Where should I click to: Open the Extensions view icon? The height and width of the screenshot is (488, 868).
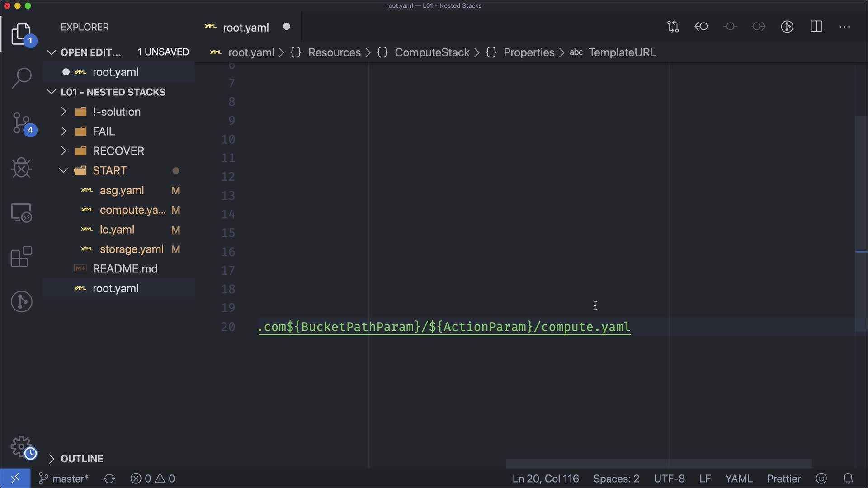[x=21, y=257]
